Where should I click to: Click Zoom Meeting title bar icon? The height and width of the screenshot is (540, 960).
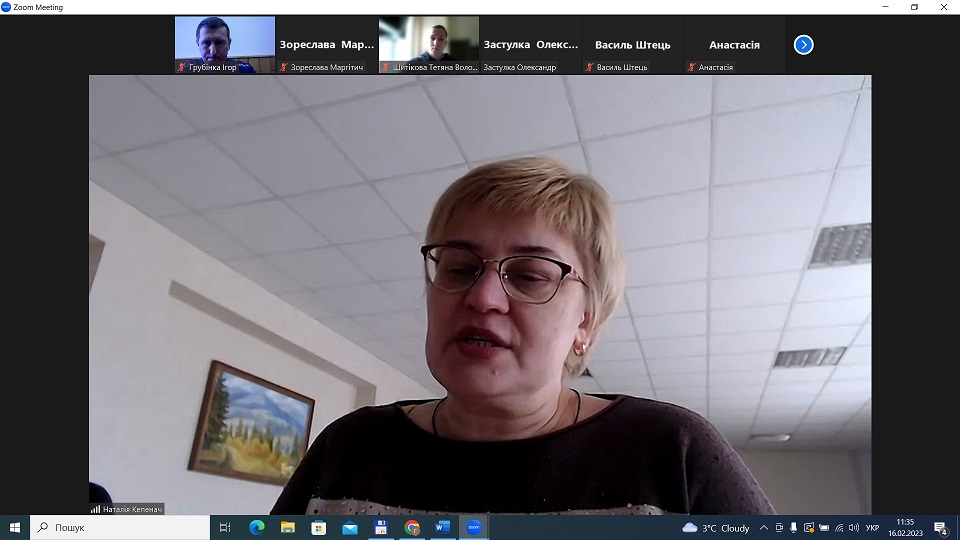6,7
